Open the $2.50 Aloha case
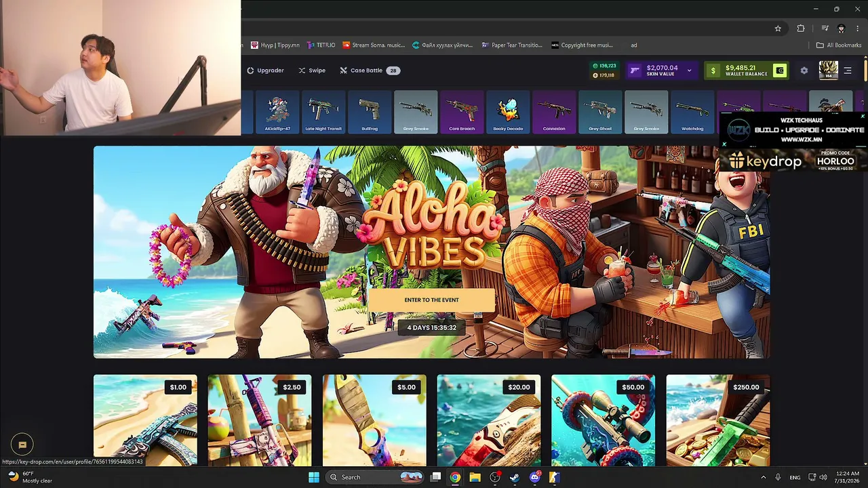 [x=260, y=420]
